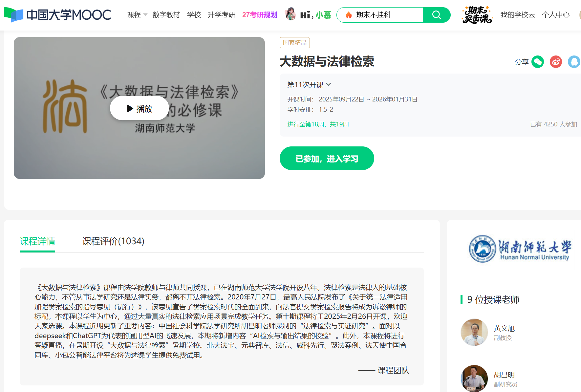Screen dimensions: 581x392
Task: Share course via WeChat icon
Action: [x=537, y=62]
